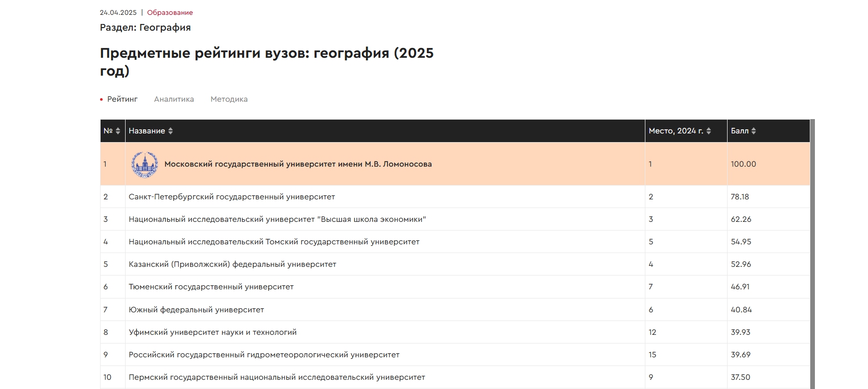Click the Балл column header label
The image size is (868, 389).
tap(740, 131)
